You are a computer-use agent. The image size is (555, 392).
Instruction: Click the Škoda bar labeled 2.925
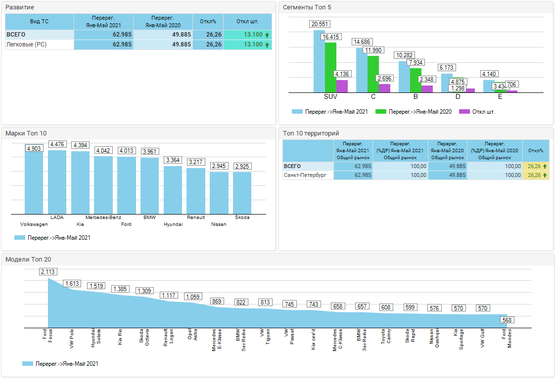pyautogui.click(x=242, y=193)
